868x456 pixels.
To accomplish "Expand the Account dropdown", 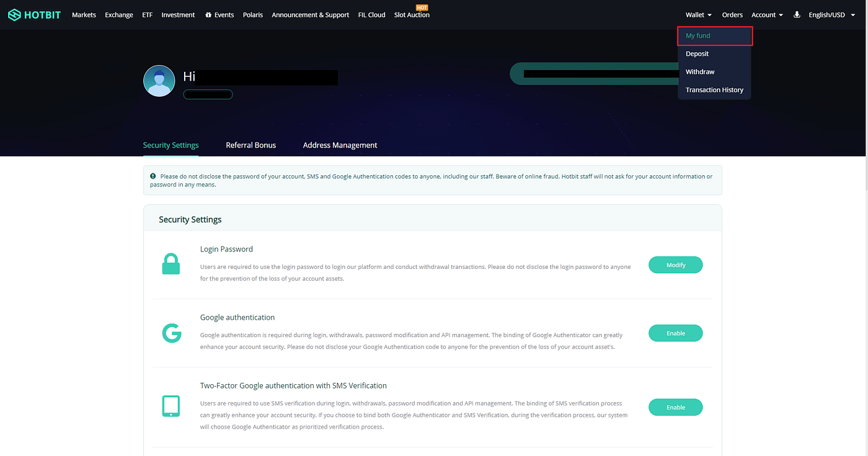I will pyautogui.click(x=767, y=15).
